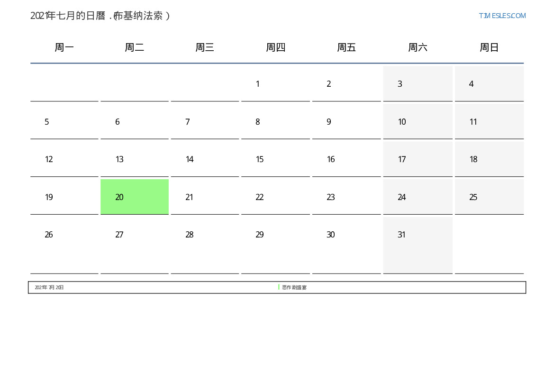The height and width of the screenshot is (392, 554).
Task: Click the 周日 column header
Action: point(489,47)
